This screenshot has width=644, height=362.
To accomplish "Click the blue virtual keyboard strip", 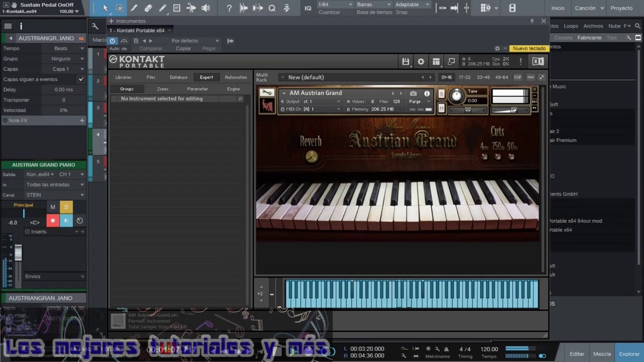I will coord(412,294).
